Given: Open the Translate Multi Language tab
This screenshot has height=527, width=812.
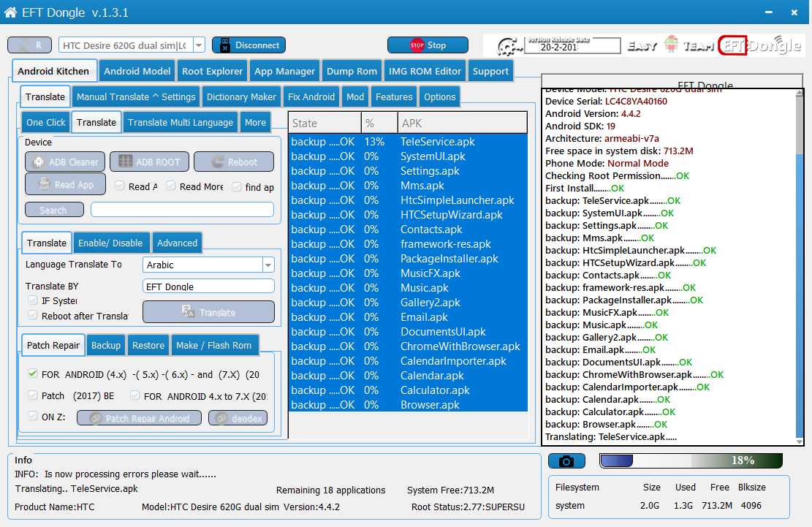Looking at the screenshot, I should point(181,123).
